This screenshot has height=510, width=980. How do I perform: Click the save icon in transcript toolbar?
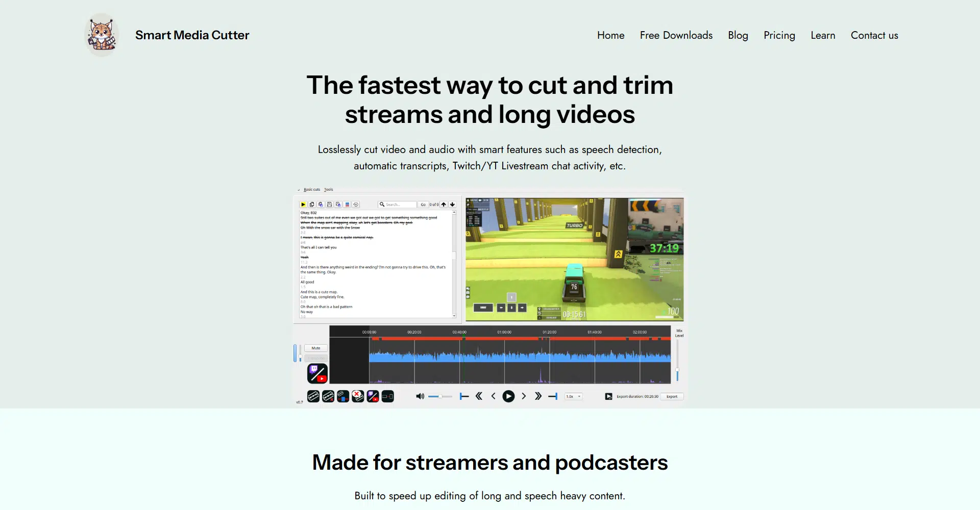329,205
